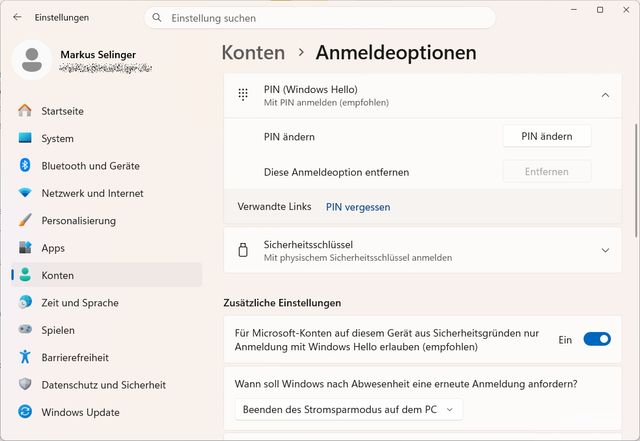Click the Netzwerk und Internet wifi icon
The image size is (640, 441).
[x=25, y=193]
